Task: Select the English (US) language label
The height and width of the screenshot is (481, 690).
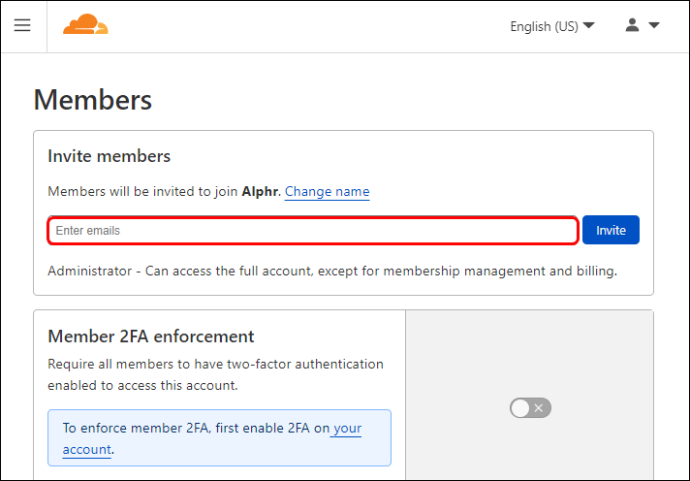Action: (x=544, y=26)
